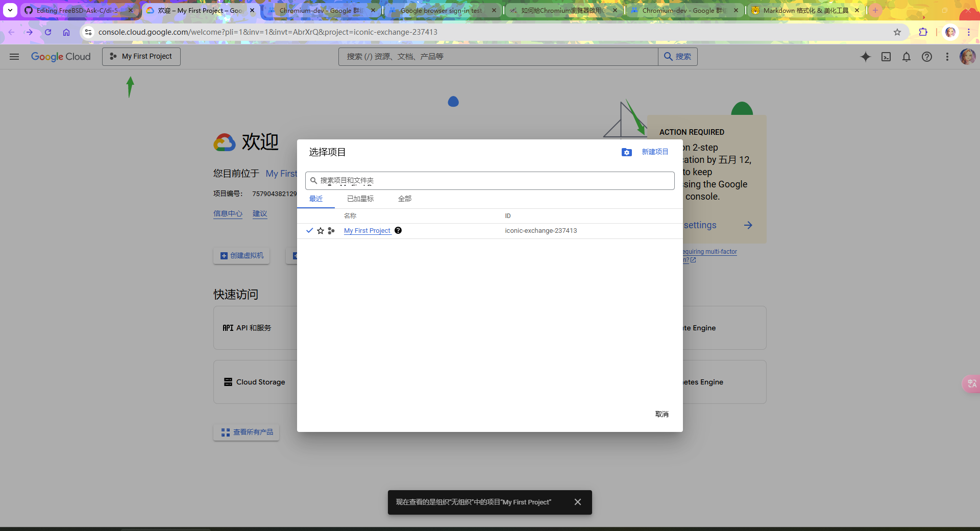Open the 信息中心 link
The height and width of the screenshot is (531, 980).
coord(228,213)
